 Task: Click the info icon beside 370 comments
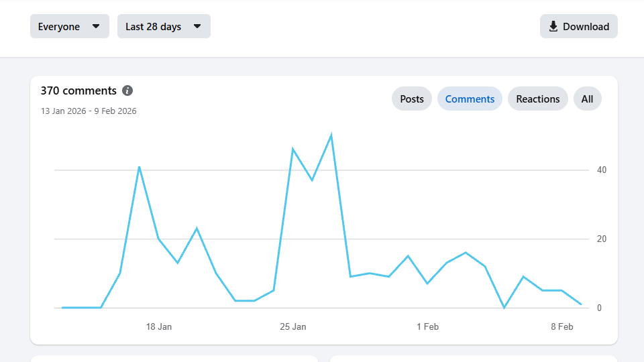[127, 90]
